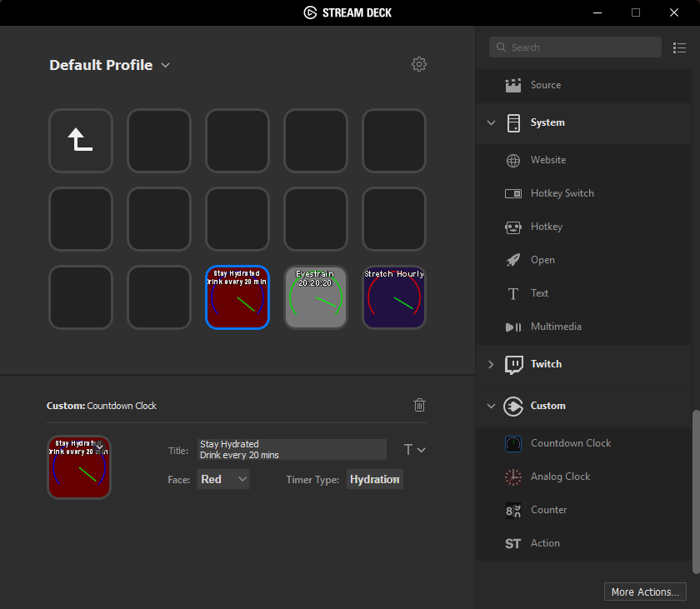Open the Timer Type Hydration dropdown
Screen dimensions: 700x609
(x=374, y=479)
